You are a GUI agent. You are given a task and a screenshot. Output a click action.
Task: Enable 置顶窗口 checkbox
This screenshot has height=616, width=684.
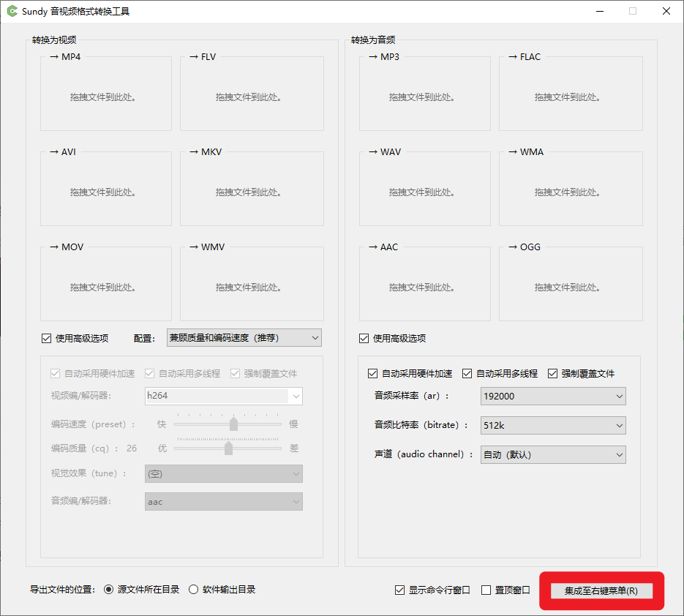pyautogui.click(x=484, y=590)
